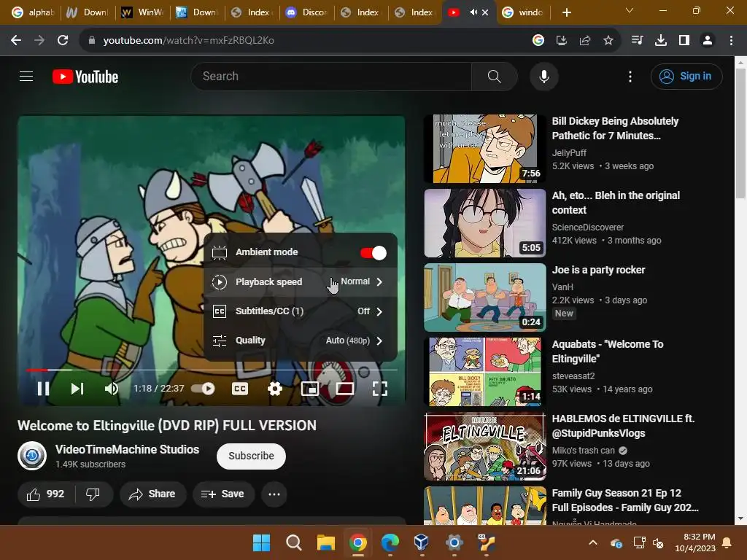This screenshot has width=747, height=560.
Task: Expand Normal playback speed chevron
Action: 379,282
